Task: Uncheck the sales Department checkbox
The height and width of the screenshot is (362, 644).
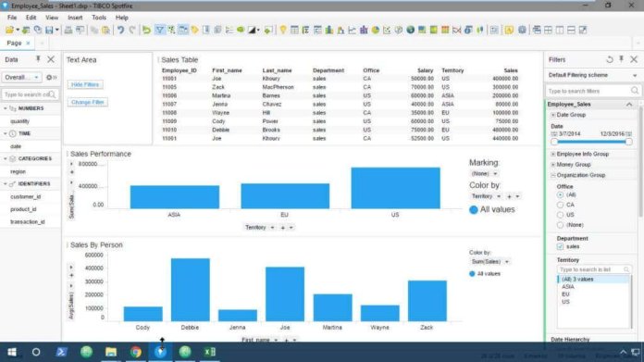Action: tap(560, 246)
